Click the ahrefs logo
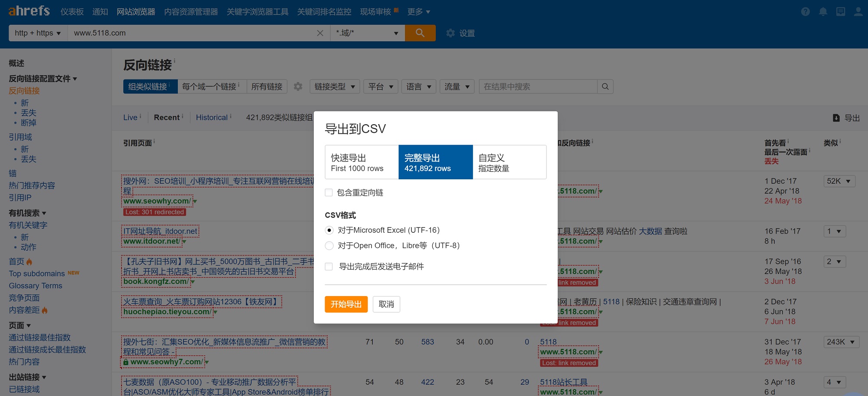 point(29,11)
